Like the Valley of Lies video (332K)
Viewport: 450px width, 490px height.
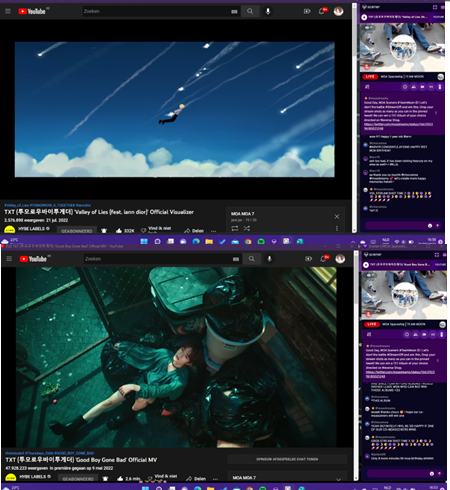tap(125, 231)
